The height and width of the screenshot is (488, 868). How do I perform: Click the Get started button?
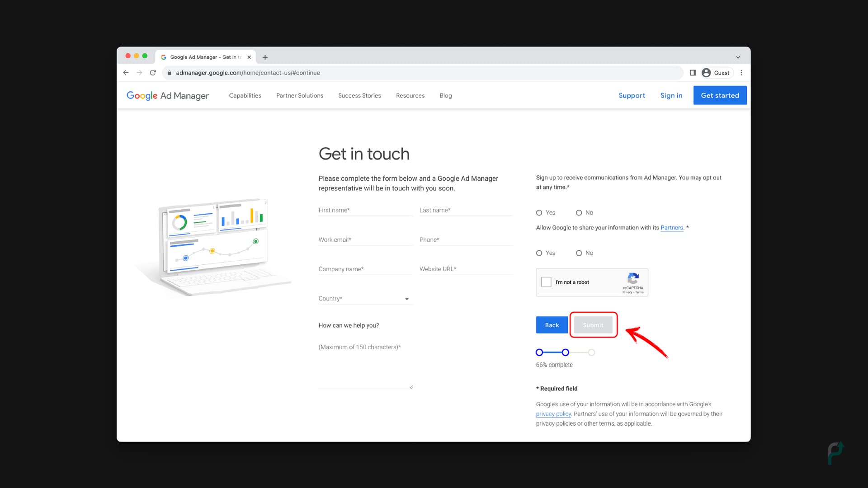720,95
